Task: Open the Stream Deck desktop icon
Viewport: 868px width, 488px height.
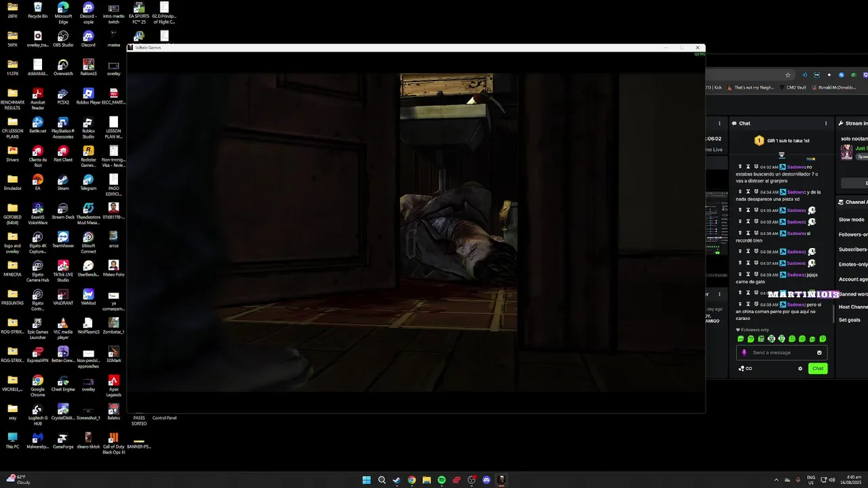Action: (x=63, y=210)
